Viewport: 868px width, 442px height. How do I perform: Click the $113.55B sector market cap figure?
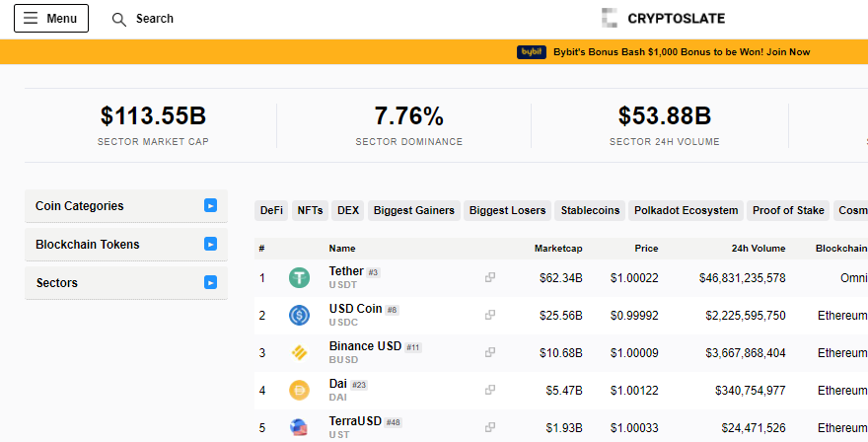pos(153,116)
